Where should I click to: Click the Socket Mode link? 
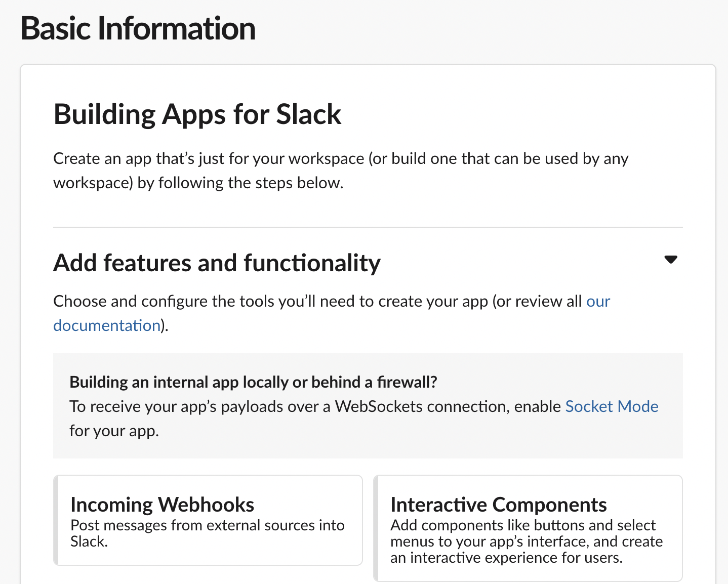point(612,406)
